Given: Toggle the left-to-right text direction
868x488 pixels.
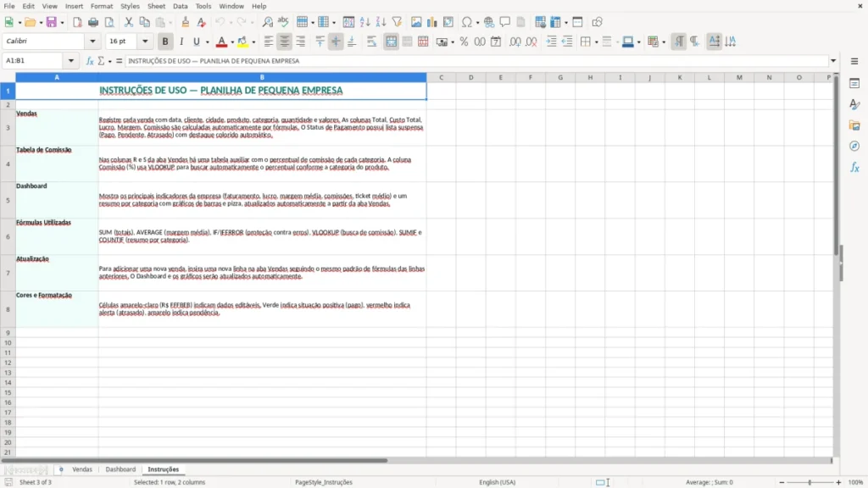Looking at the screenshot, I should (679, 42).
